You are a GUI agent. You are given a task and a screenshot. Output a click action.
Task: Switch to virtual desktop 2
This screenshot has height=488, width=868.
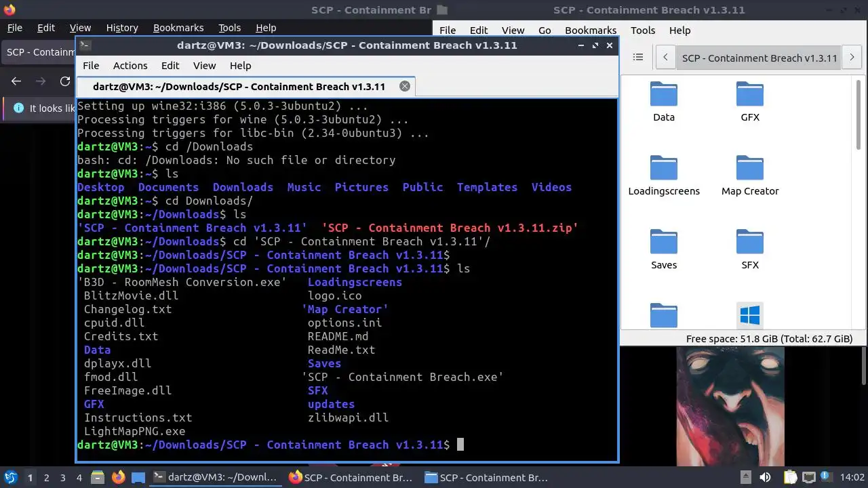pos(47,477)
